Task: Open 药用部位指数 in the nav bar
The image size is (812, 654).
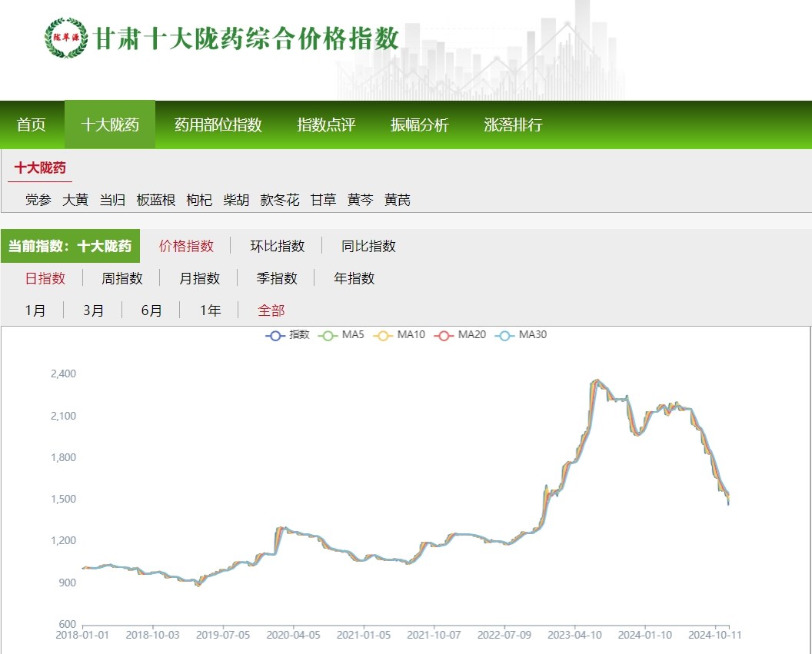Action: click(218, 124)
